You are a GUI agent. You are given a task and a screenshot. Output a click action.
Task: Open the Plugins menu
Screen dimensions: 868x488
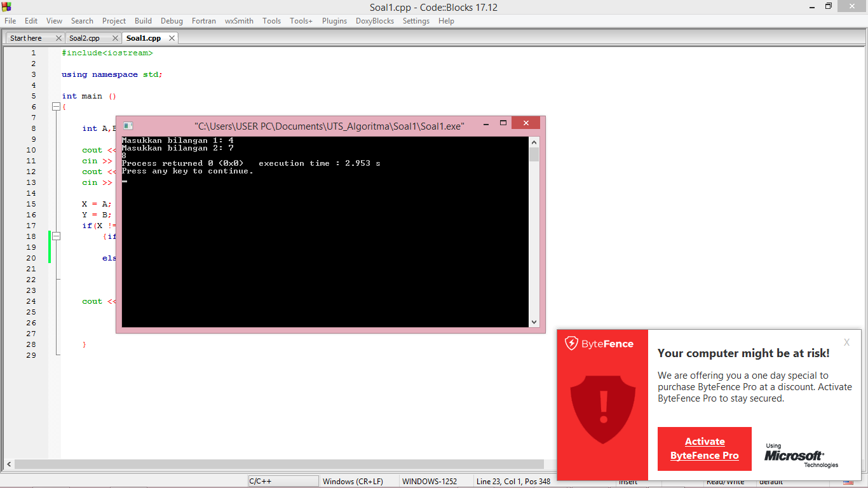click(x=334, y=21)
